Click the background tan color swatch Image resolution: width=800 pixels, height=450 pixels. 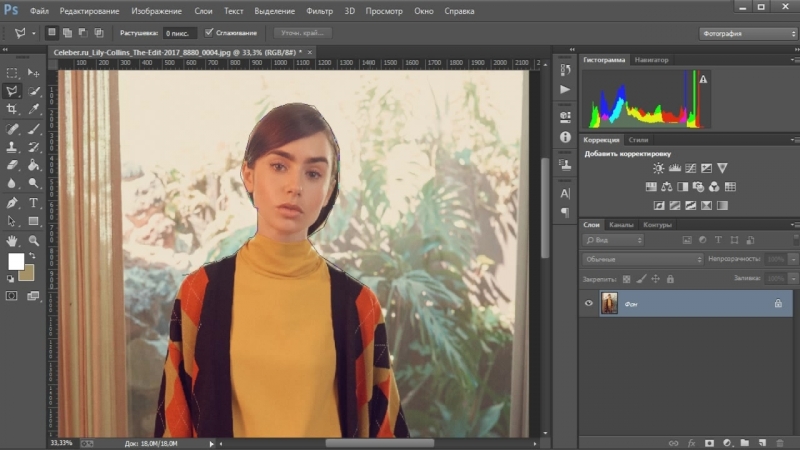(28, 273)
